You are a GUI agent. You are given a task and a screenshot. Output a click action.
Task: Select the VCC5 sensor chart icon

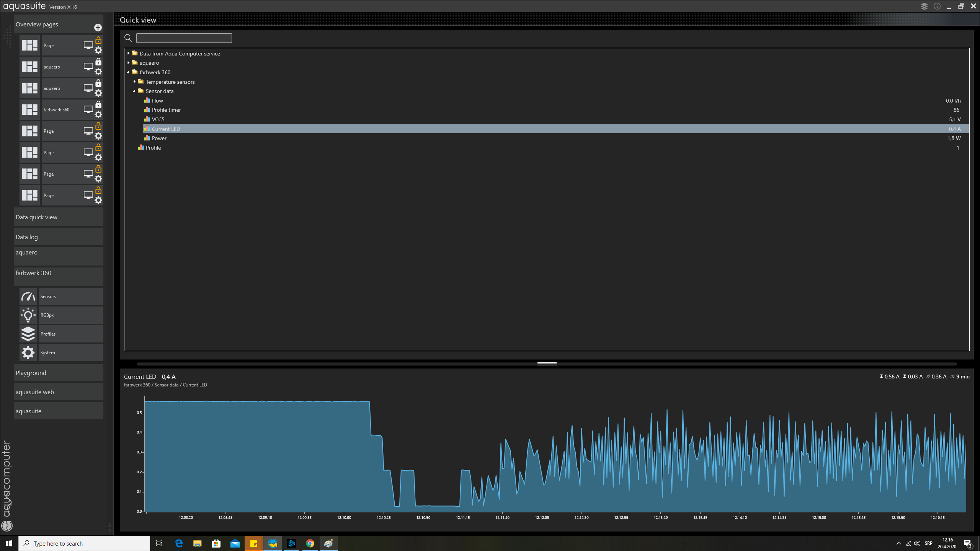tap(147, 119)
